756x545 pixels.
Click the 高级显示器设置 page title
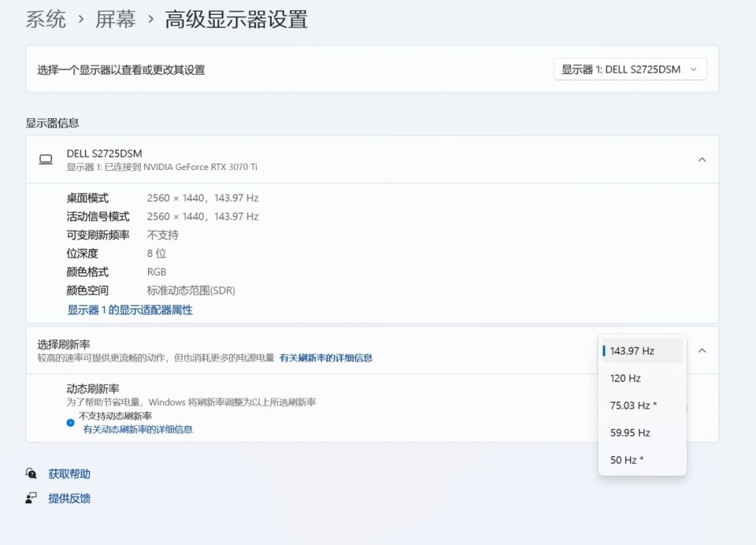point(236,20)
